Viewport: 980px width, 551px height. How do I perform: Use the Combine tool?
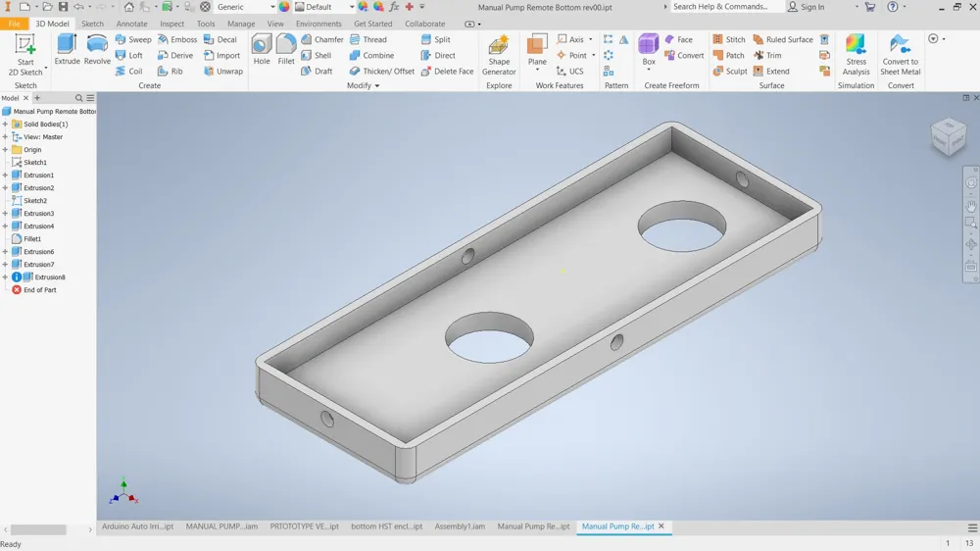pyautogui.click(x=371, y=55)
